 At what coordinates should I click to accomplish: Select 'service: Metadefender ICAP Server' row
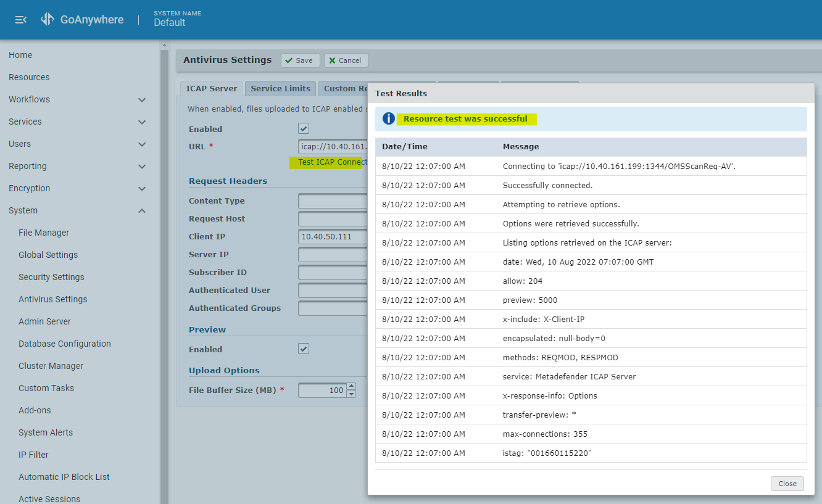coord(591,376)
